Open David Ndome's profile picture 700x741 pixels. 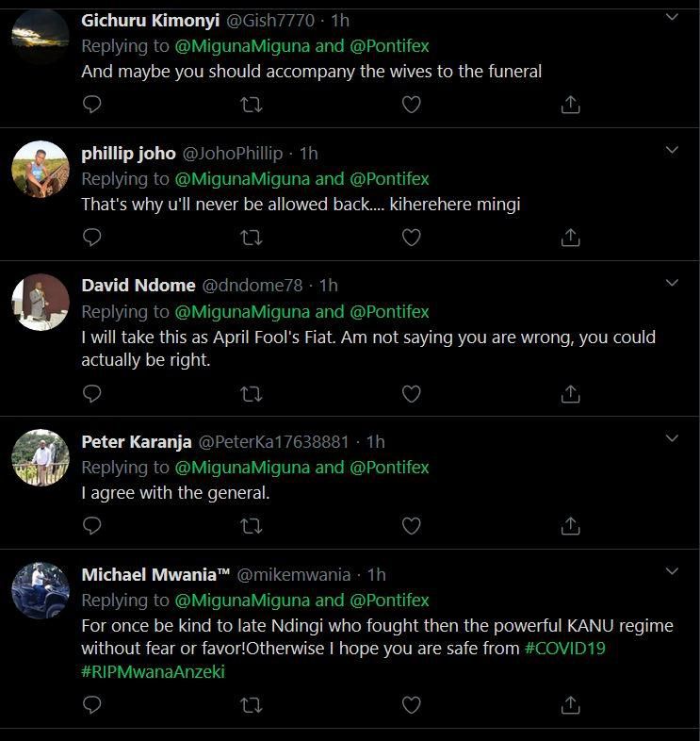point(41,303)
